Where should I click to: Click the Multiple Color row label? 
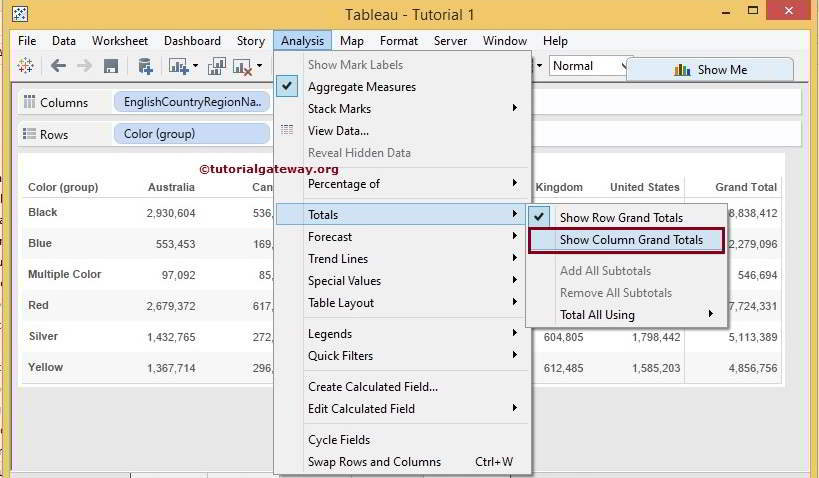65,274
